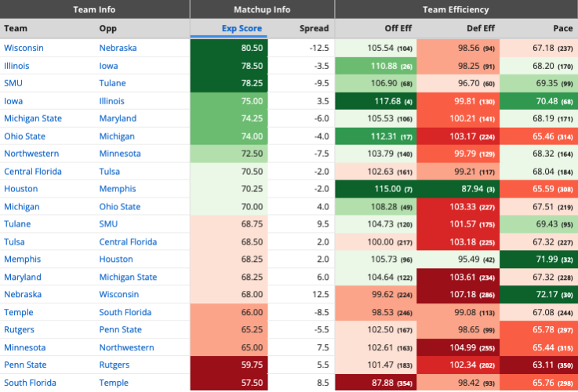
Task: Select the 115.00 offensive efficiency cell
Action: [376, 189]
